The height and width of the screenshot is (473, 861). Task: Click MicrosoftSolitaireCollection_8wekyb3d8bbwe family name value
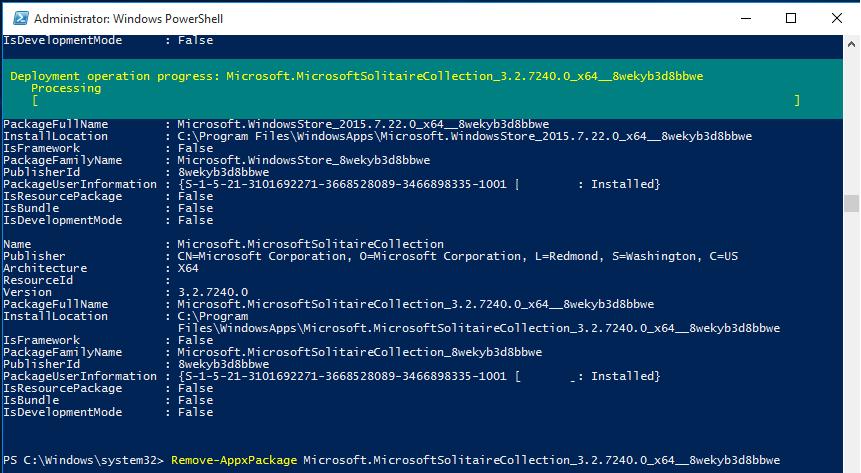pyautogui.click(x=360, y=352)
